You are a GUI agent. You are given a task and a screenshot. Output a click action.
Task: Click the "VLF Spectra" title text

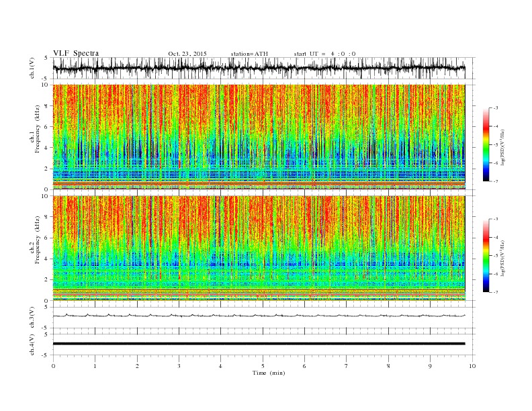coord(76,53)
